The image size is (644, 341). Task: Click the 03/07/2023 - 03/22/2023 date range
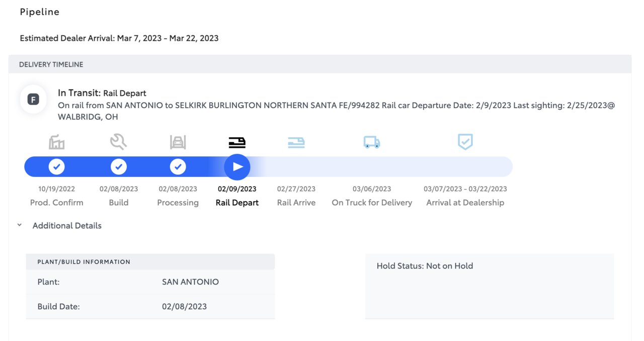point(465,189)
